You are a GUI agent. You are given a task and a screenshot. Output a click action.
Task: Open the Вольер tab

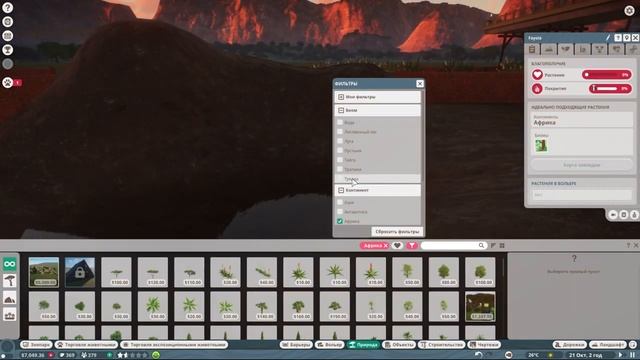(330, 344)
